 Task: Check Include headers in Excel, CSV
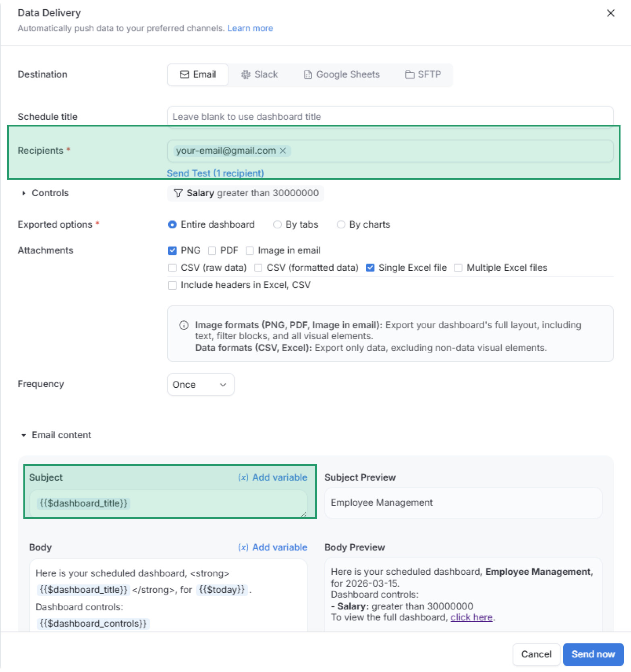click(x=172, y=285)
